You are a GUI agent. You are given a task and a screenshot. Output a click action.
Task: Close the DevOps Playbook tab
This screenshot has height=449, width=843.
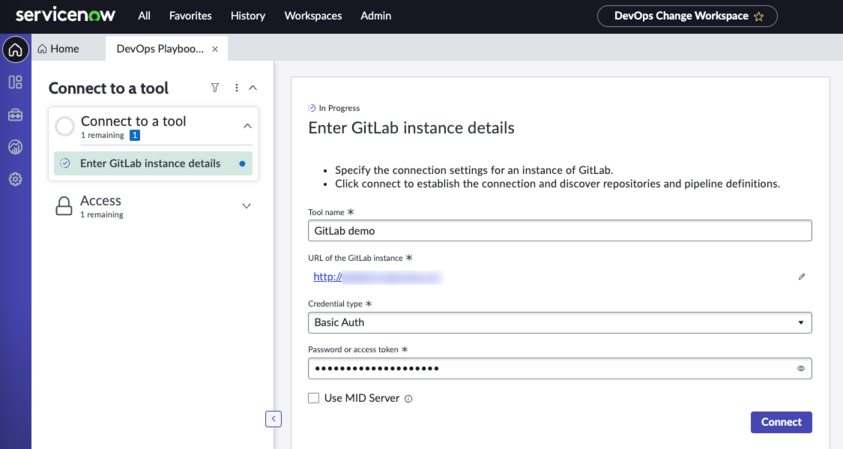(x=215, y=49)
